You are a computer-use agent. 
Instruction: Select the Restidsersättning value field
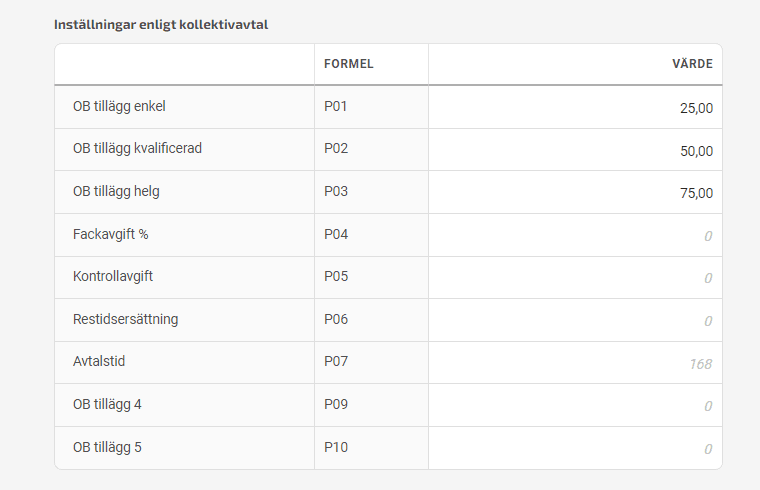[x=575, y=320]
